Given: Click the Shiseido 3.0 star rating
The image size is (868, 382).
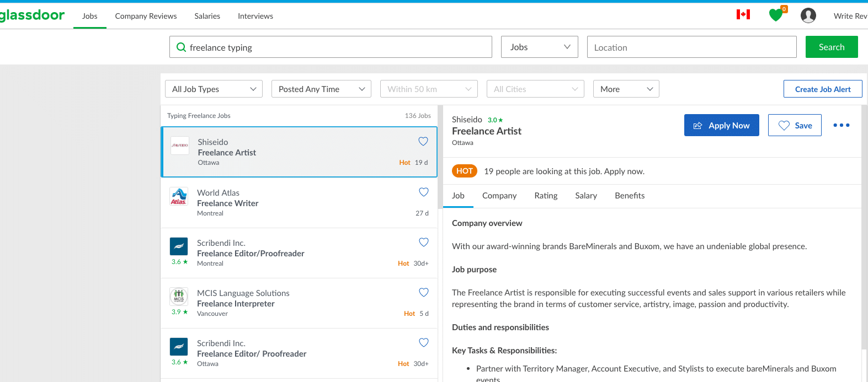Looking at the screenshot, I should click(x=495, y=120).
